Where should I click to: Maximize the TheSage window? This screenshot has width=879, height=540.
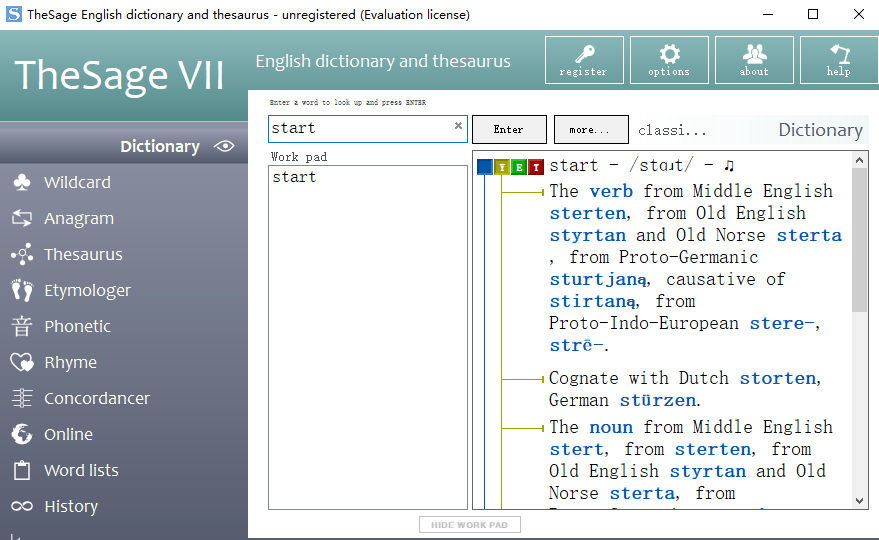813,15
